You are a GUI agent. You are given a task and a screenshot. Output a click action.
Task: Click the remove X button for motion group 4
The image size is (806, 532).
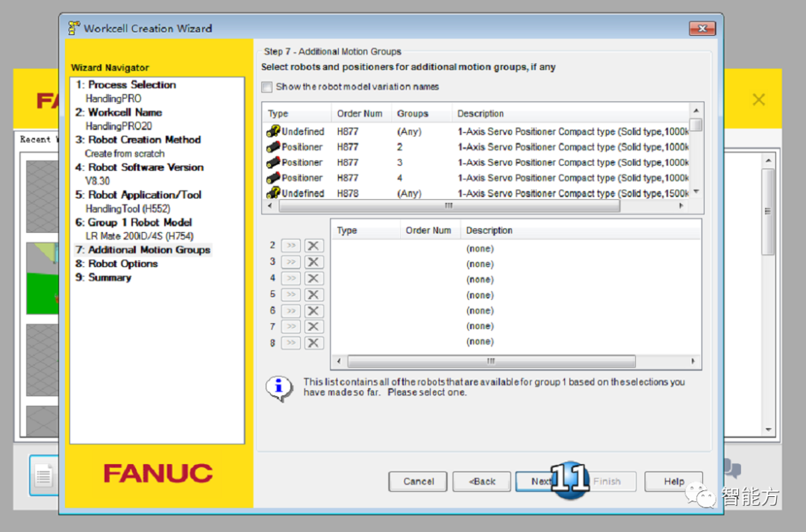[x=313, y=278]
